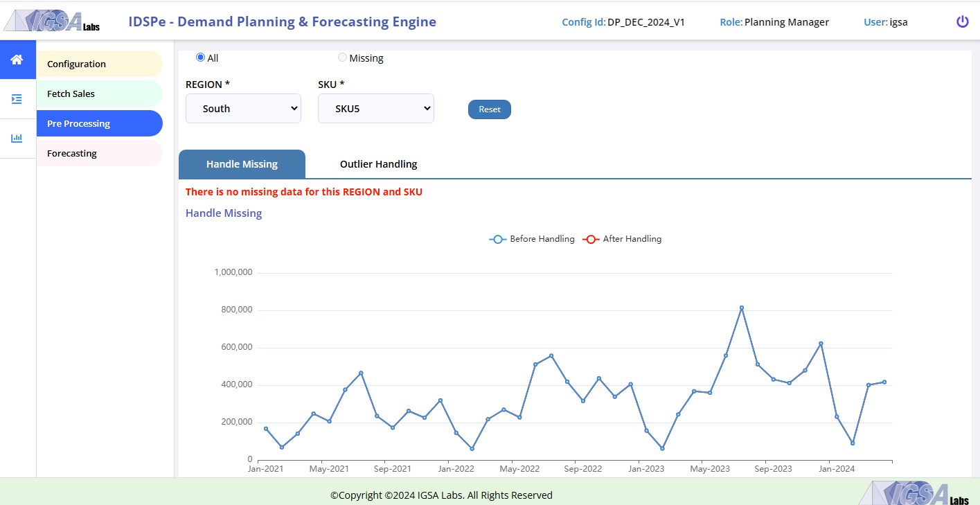Click the May-2021 x-axis label

tap(329, 469)
